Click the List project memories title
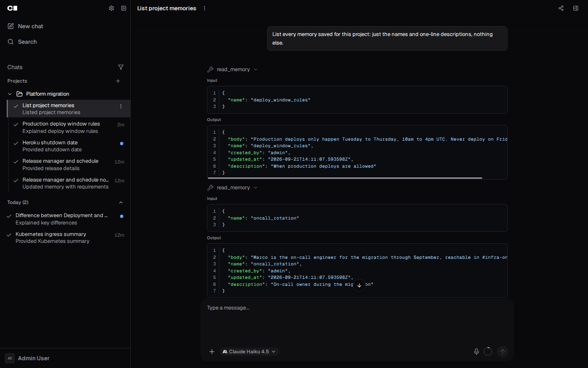The width and height of the screenshot is (588, 368). (167, 8)
